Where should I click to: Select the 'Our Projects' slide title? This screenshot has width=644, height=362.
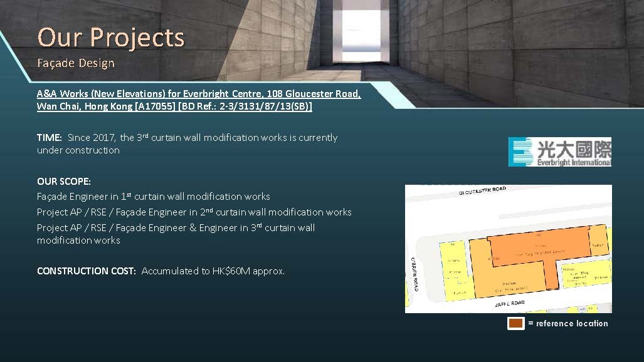click(111, 37)
